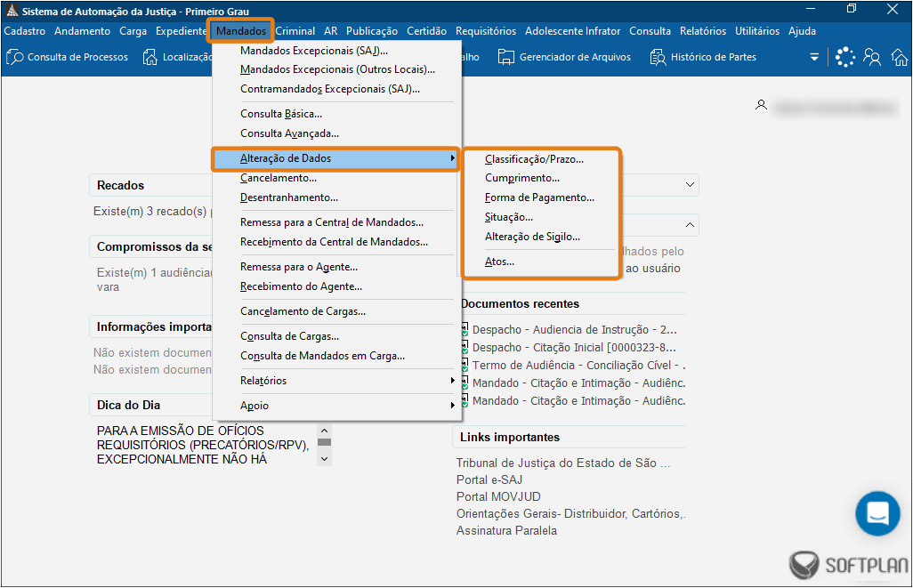
Task: Expand Alteração de Dados submenu
Action: (336, 158)
